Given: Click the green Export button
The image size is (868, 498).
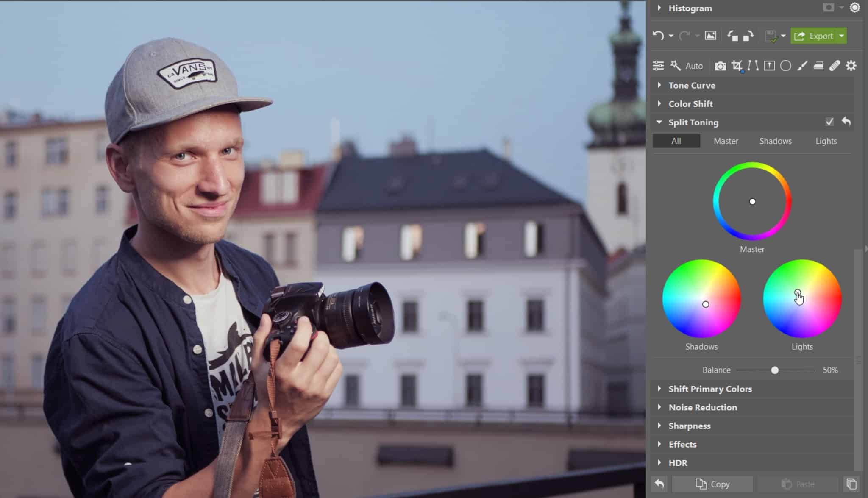Looking at the screenshot, I should [814, 36].
